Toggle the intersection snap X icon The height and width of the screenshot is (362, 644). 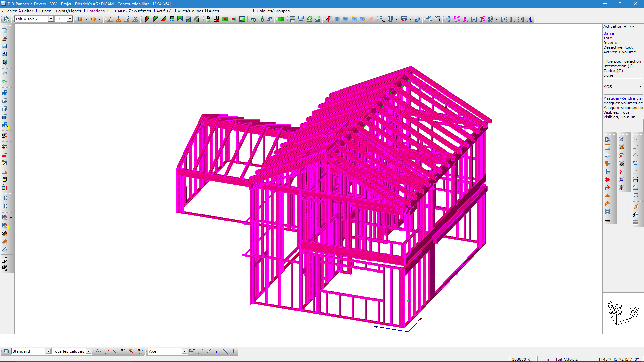(x=225, y=351)
